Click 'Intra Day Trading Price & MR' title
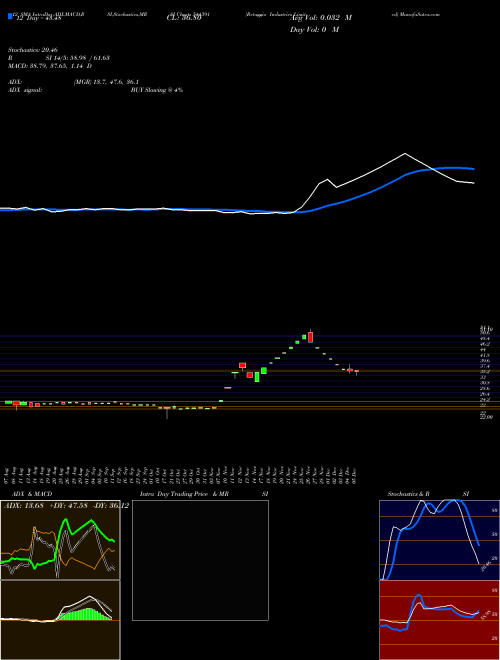500x660 pixels. (184, 494)
